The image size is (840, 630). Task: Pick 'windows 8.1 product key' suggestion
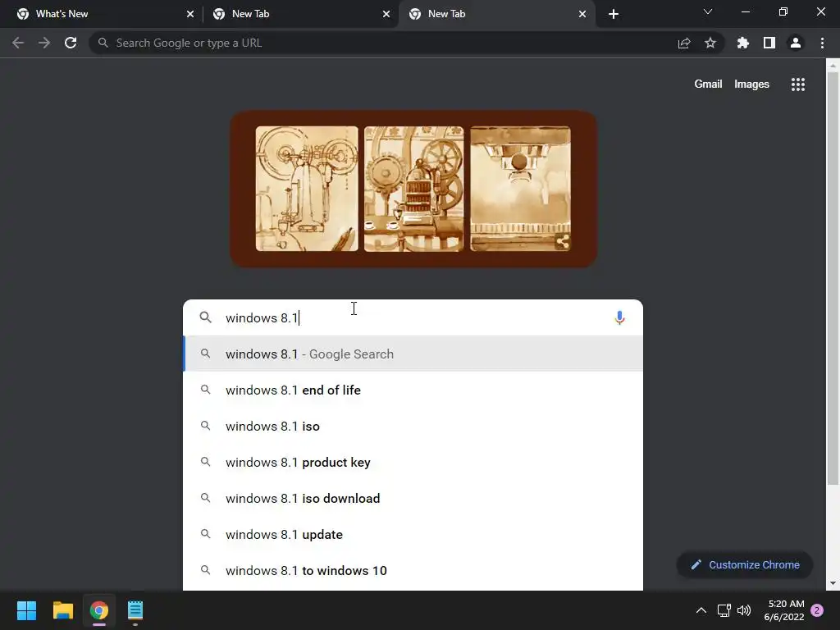click(413, 462)
